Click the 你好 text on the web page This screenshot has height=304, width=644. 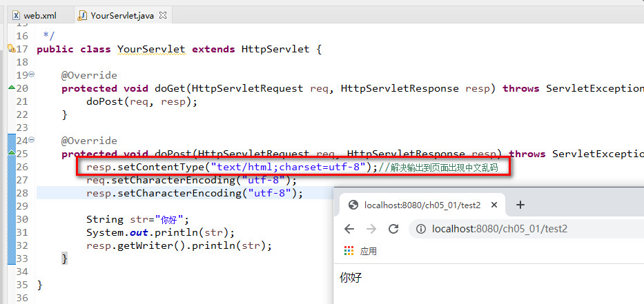[x=351, y=278]
